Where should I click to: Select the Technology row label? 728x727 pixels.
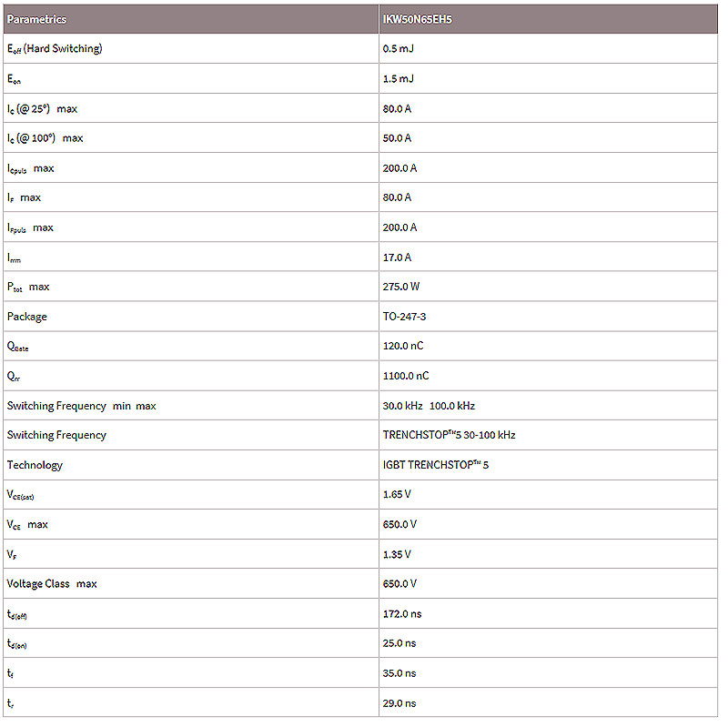pyautogui.click(x=35, y=465)
